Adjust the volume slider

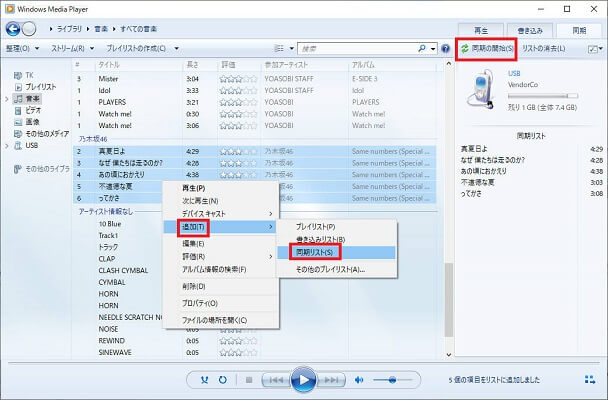pyautogui.click(x=392, y=380)
